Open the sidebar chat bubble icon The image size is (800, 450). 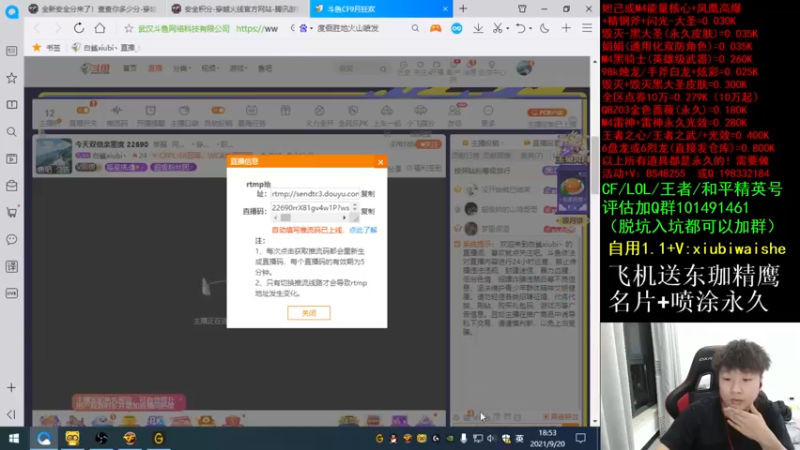(x=11, y=239)
